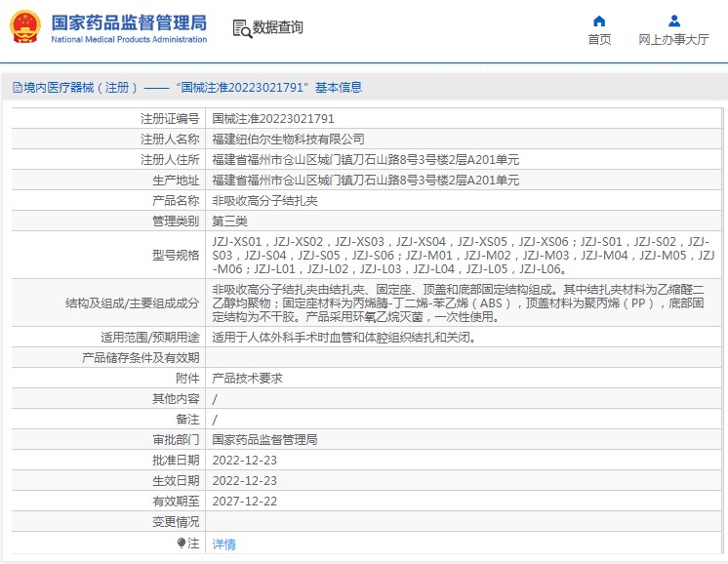Image resolution: width=728 pixels, height=564 pixels.
Task: Click the 管理类别 row label
Action: [x=176, y=221]
